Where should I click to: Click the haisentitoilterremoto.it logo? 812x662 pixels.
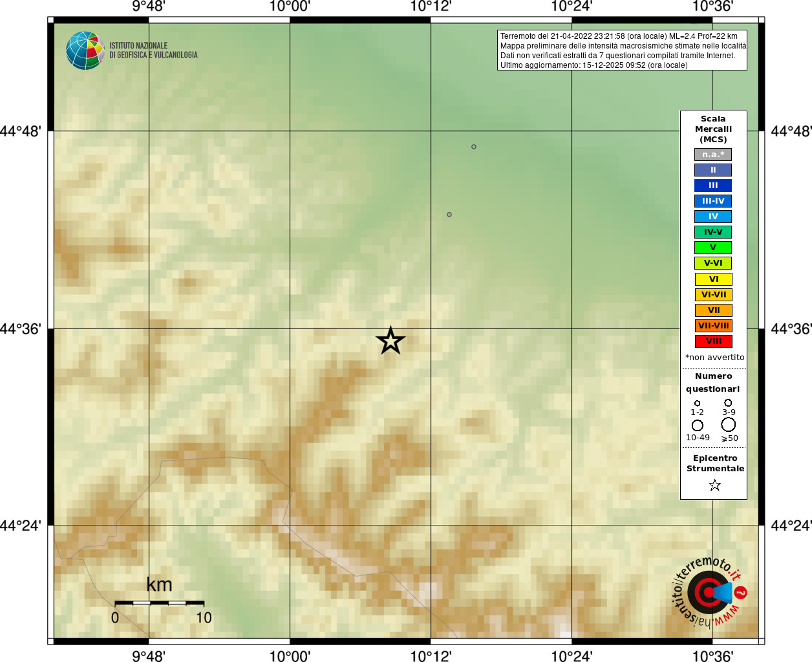[x=710, y=592]
